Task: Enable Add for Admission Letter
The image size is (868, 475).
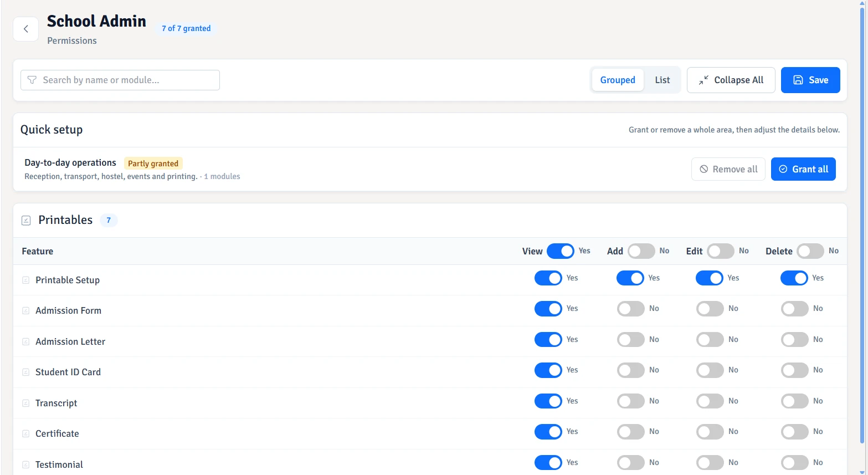Action: (x=631, y=340)
